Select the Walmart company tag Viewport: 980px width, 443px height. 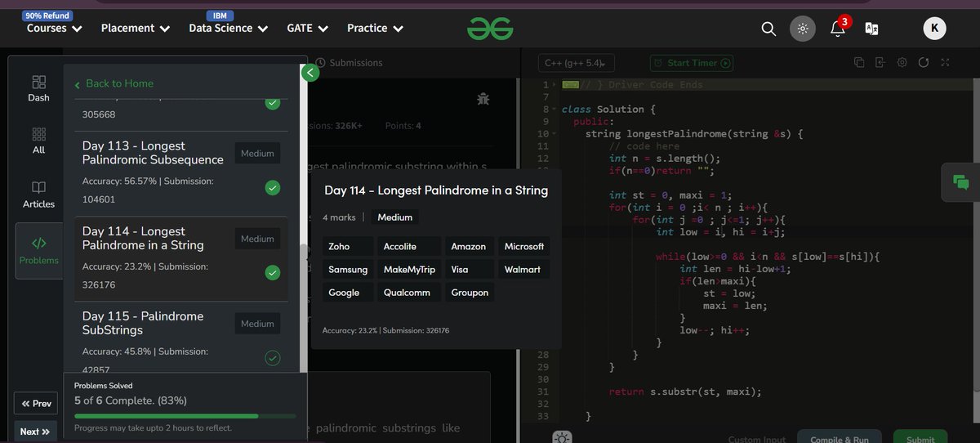[523, 269]
